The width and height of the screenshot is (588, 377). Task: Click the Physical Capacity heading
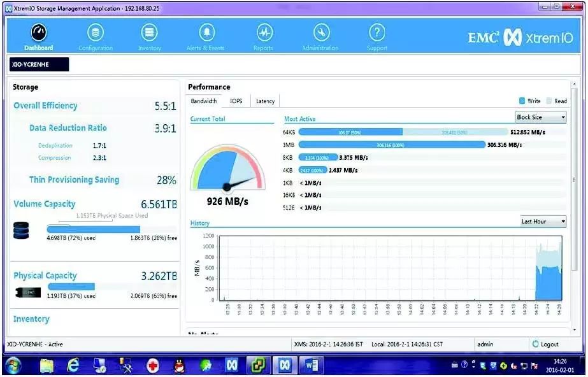pos(45,276)
